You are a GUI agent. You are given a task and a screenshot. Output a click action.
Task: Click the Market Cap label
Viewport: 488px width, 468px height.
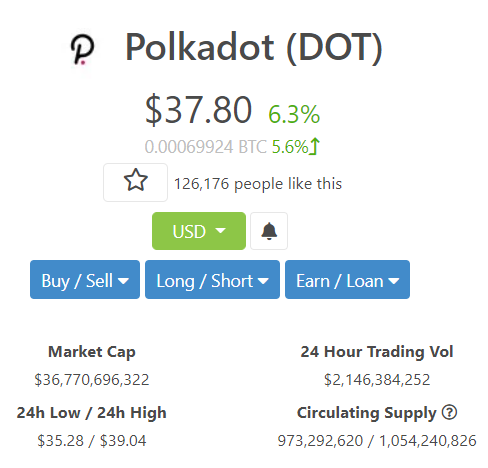pyautogui.click(x=92, y=352)
